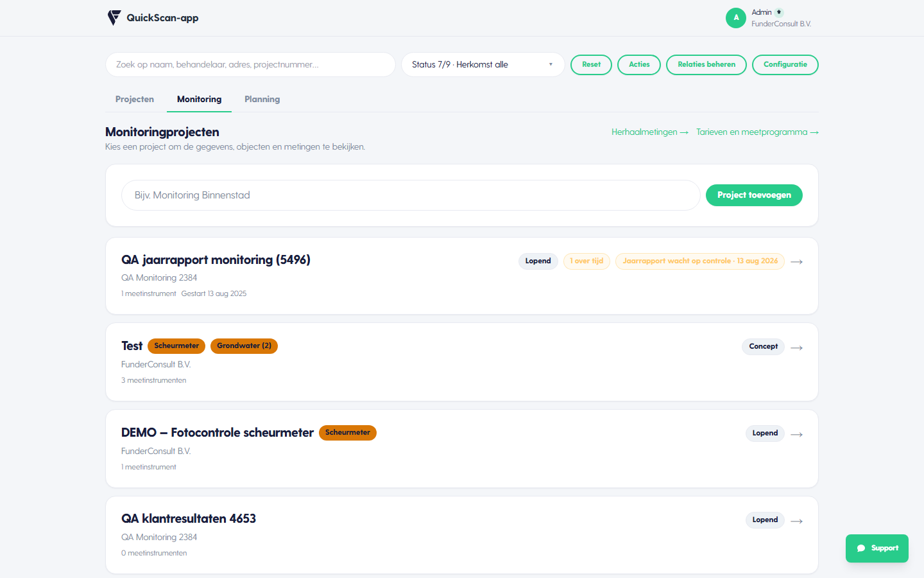Go to the Planning tab
The height and width of the screenshot is (578, 924).
(x=262, y=99)
